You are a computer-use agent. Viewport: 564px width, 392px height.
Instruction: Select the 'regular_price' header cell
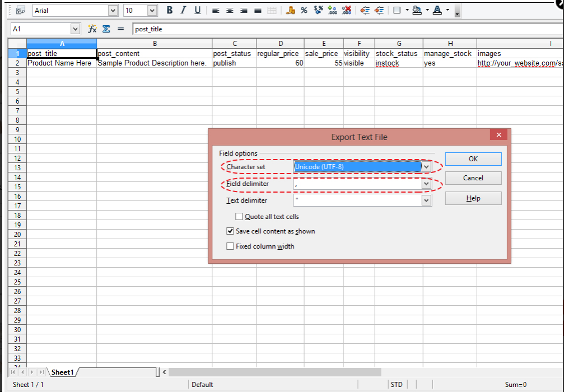[x=280, y=53]
